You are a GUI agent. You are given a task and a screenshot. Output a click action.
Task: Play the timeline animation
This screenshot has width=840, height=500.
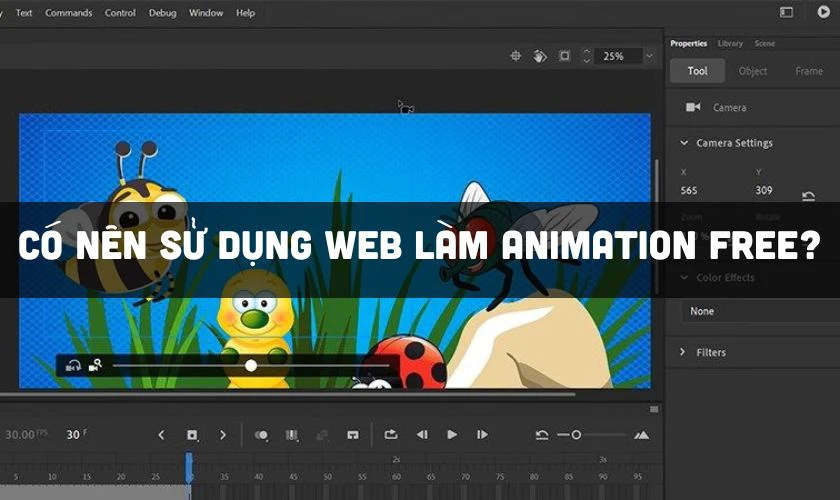(x=452, y=435)
